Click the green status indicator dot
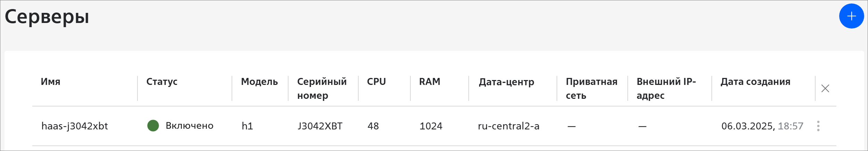 (x=153, y=126)
